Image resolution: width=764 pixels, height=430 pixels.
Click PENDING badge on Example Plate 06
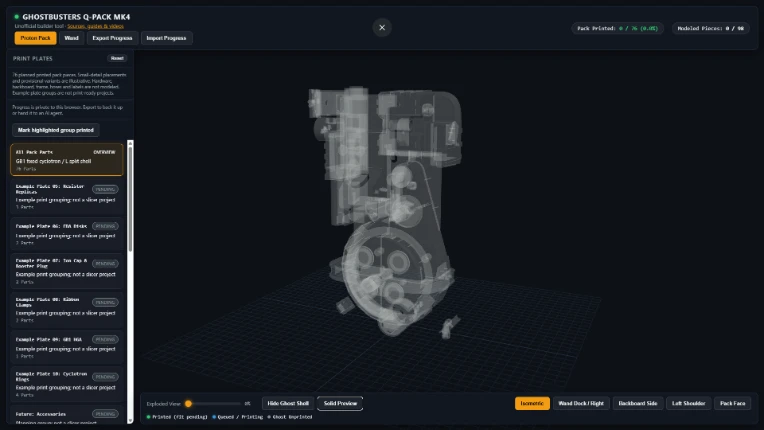coord(105,226)
